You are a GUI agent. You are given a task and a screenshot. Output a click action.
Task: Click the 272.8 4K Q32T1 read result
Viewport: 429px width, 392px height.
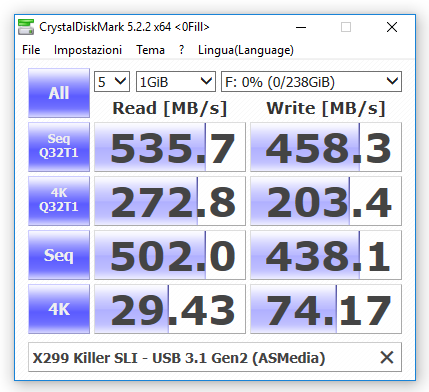tap(170, 201)
